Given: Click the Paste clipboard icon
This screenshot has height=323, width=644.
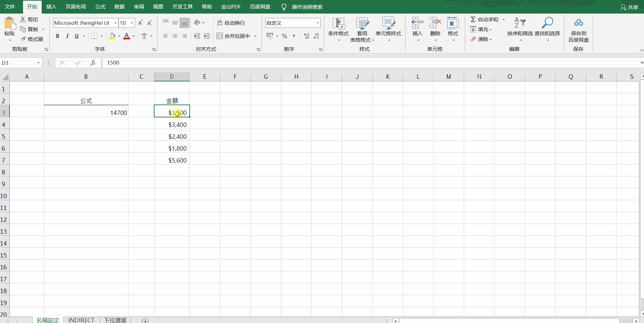Looking at the screenshot, I should [9, 23].
